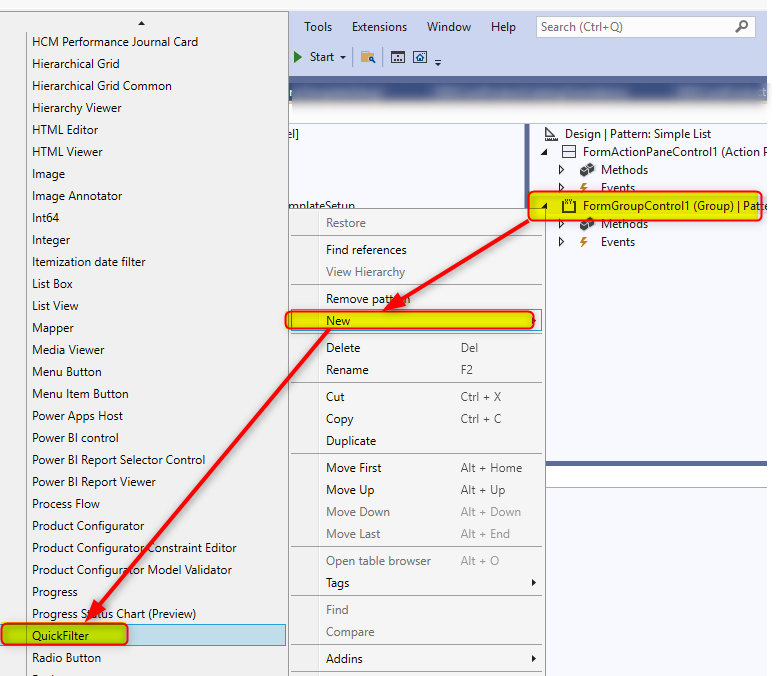Image resolution: width=777 pixels, height=676 pixels.
Task: Select Progress in the control list
Action: pyautogui.click(x=55, y=592)
